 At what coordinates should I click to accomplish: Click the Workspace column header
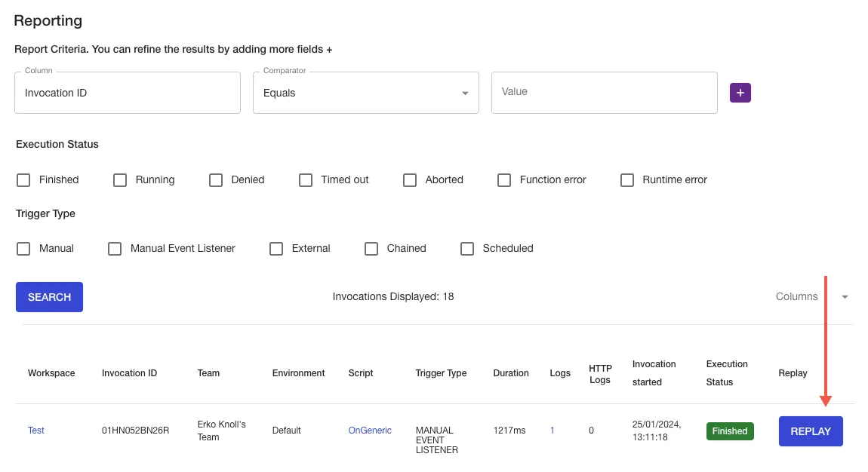click(51, 373)
